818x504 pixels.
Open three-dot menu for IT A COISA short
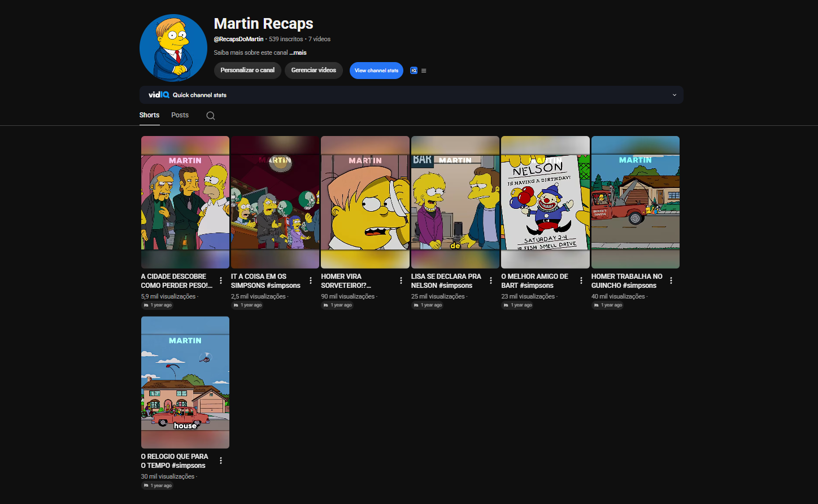[311, 281]
